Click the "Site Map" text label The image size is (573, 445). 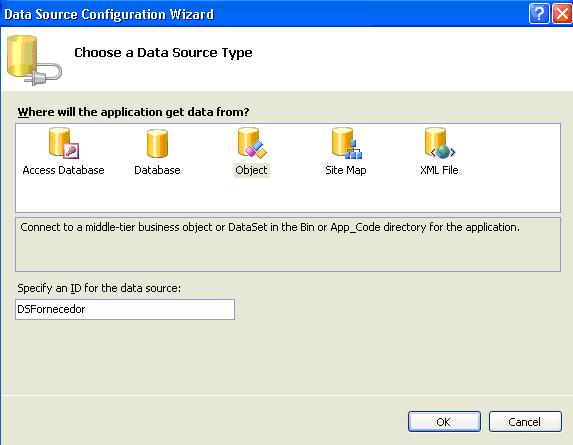pos(346,170)
